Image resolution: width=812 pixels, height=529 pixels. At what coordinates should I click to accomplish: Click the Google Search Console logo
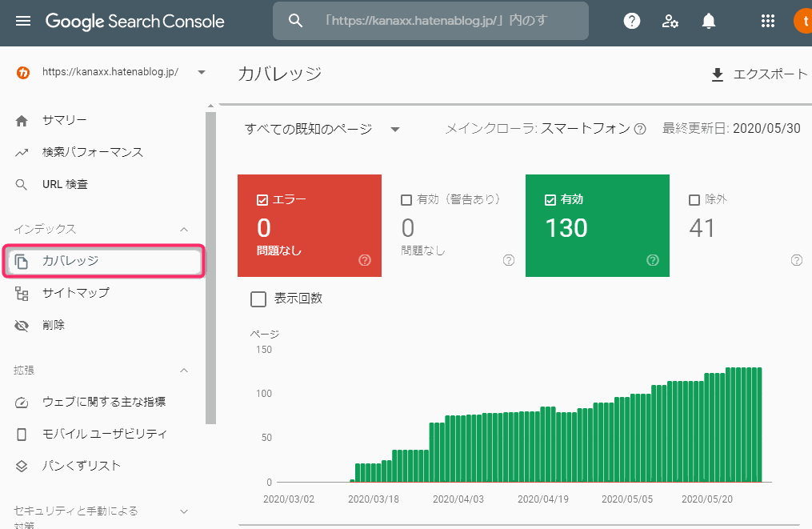[134, 22]
